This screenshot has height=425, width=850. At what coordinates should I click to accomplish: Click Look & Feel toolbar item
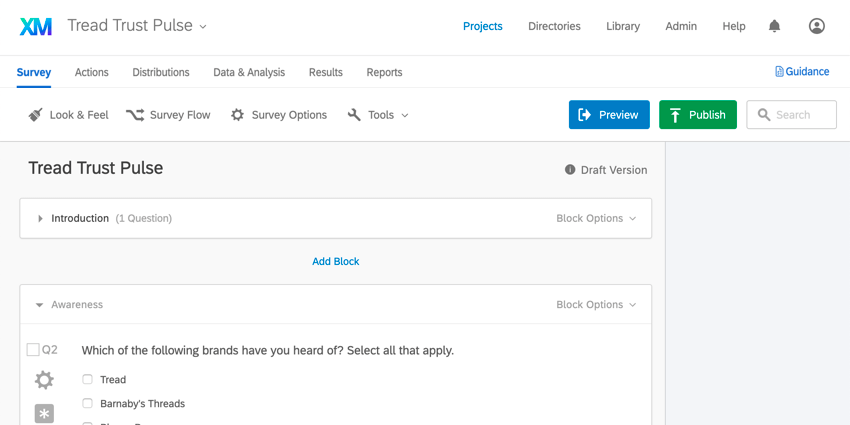pos(68,115)
